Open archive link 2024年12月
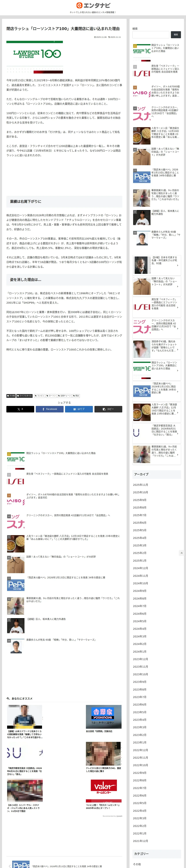186x868 pixels. pos(140,568)
